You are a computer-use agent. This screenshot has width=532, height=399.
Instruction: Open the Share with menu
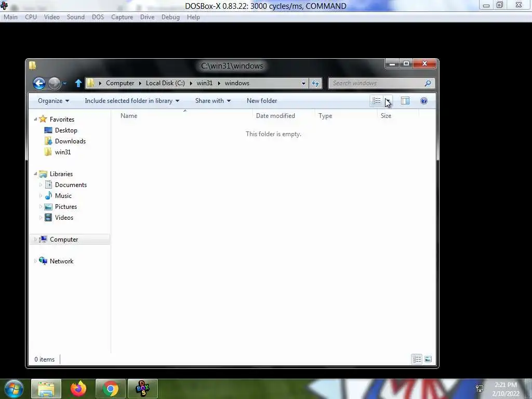point(212,101)
